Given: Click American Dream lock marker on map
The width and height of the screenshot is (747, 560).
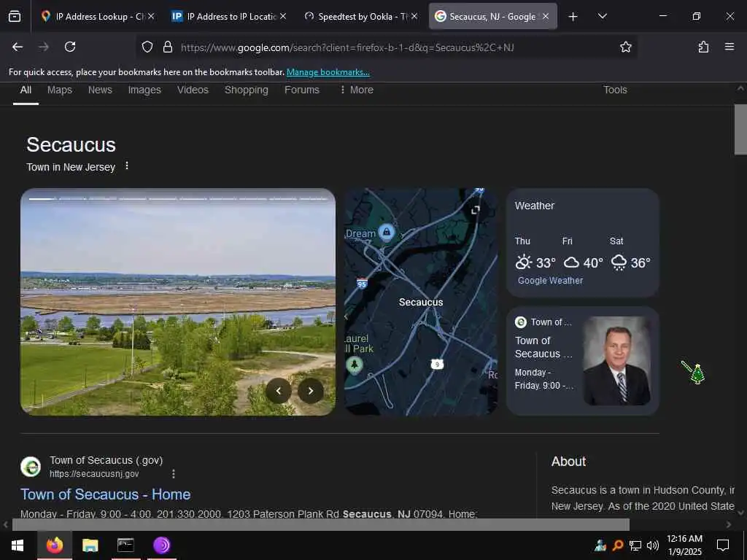Looking at the screenshot, I should pos(387,233).
